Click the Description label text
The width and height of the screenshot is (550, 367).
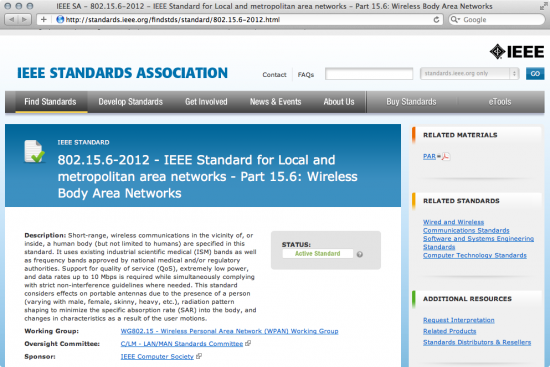click(x=45, y=235)
